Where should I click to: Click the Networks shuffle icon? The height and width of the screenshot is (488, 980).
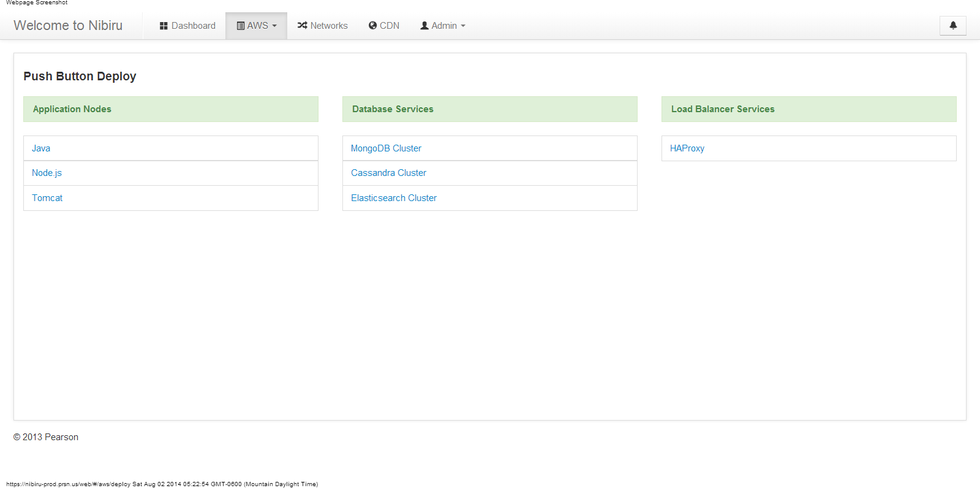pyautogui.click(x=302, y=26)
